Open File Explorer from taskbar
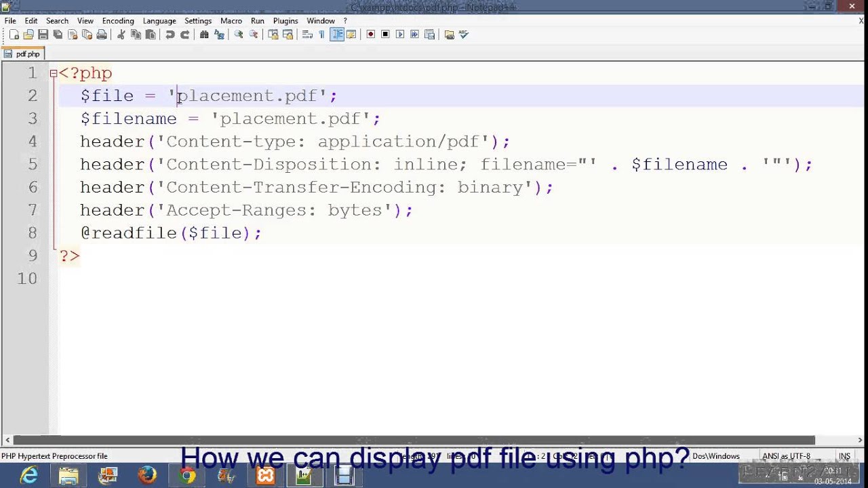 tap(68, 476)
